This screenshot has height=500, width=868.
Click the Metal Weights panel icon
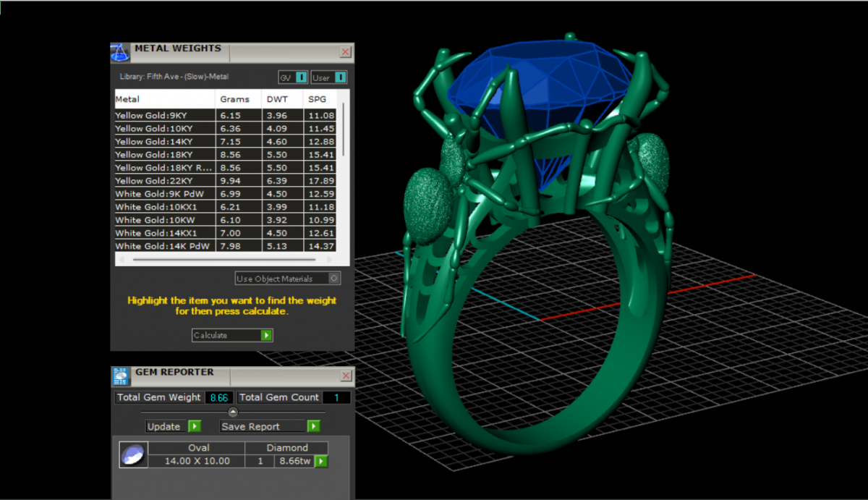click(x=120, y=52)
